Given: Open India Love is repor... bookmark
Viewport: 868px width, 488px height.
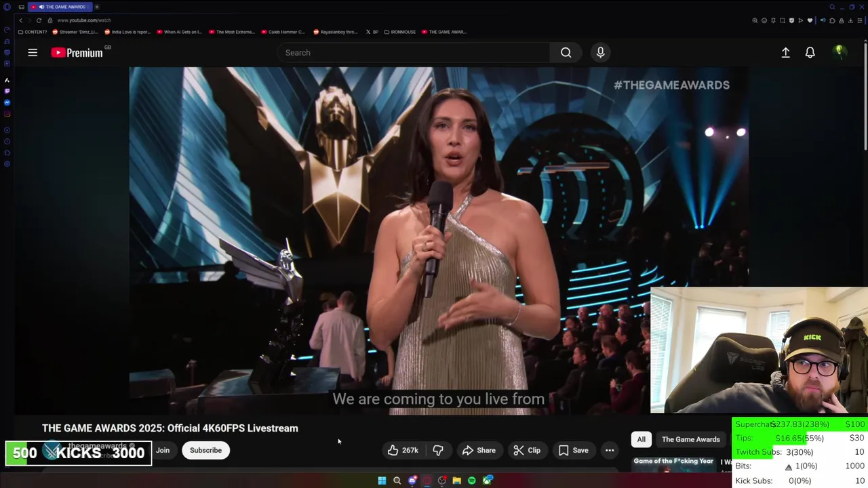Looking at the screenshot, I should [x=127, y=32].
